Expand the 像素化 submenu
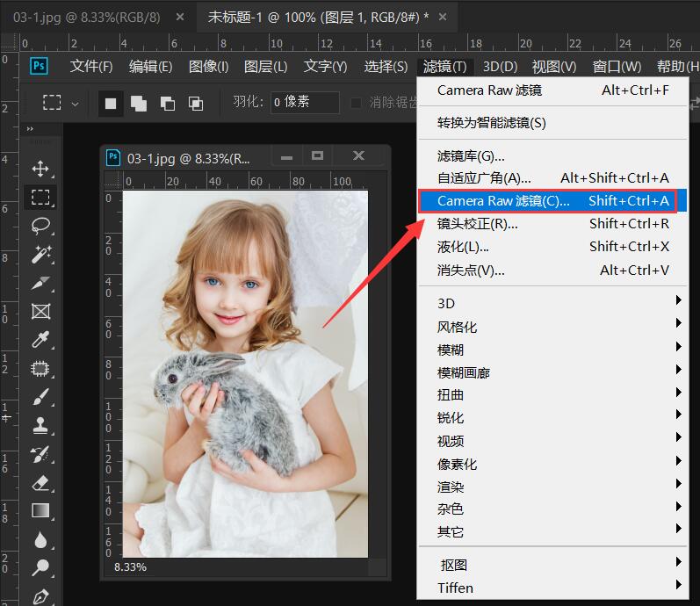 click(552, 464)
